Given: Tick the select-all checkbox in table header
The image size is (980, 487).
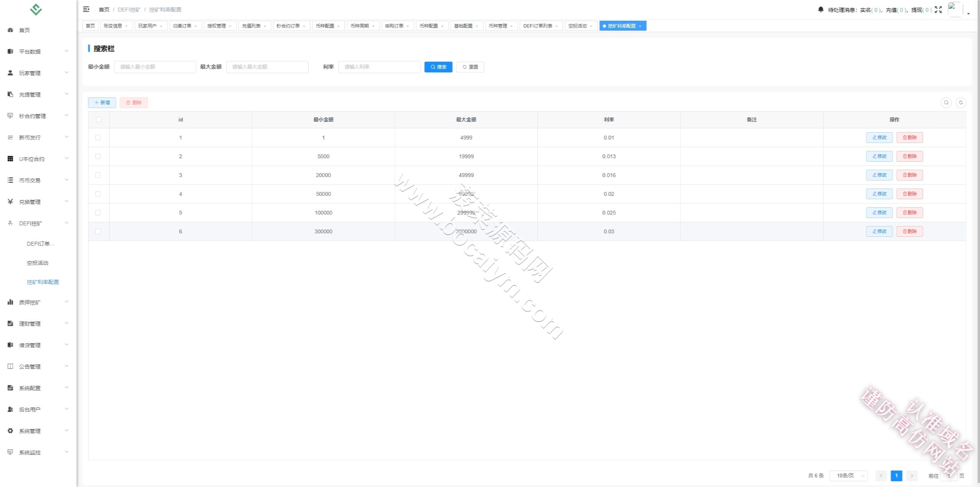Looking at the screenshot, I should coord(99,120).
